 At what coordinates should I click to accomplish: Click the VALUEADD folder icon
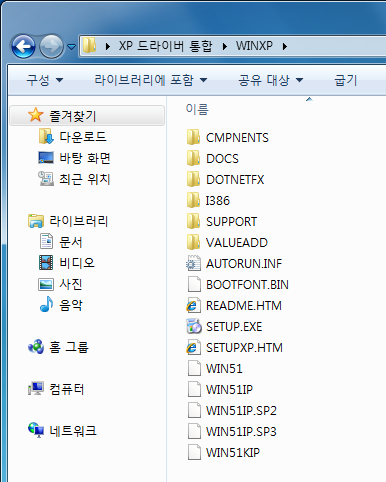pos(193,242)
